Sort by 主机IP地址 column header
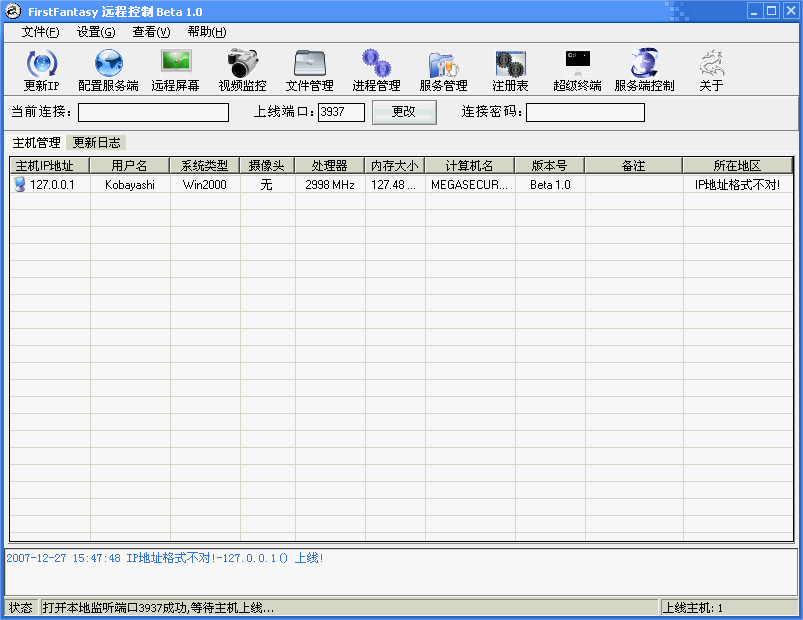Image resolution: width=803 pixels, height=620 pixels. (50, 165)
